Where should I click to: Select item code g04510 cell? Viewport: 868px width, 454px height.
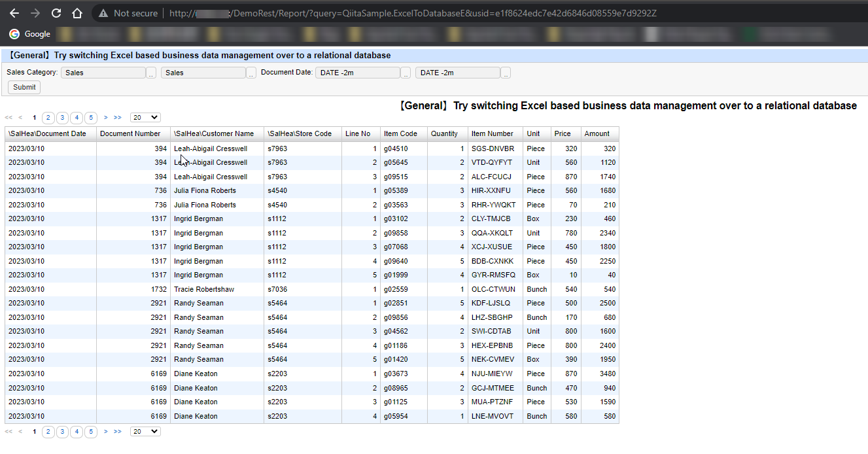(404, 148)
